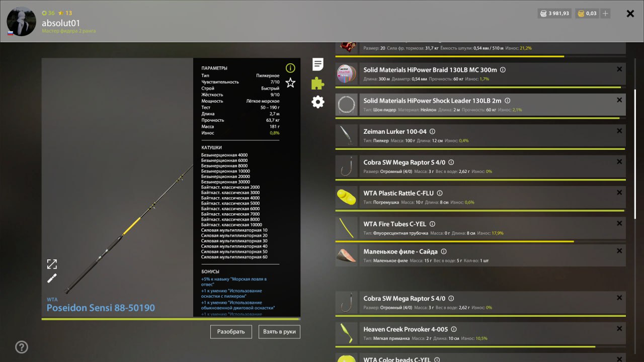Click the silver coin balance 3 981,93
Viewport: 644px width, 362px height.
point(554,14)
